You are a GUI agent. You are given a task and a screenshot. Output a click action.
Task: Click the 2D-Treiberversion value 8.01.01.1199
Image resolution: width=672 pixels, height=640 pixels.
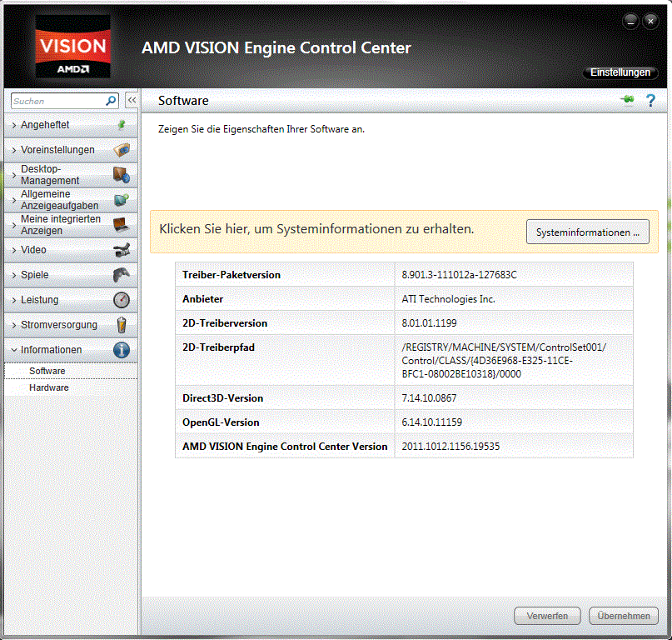(429, 323)
